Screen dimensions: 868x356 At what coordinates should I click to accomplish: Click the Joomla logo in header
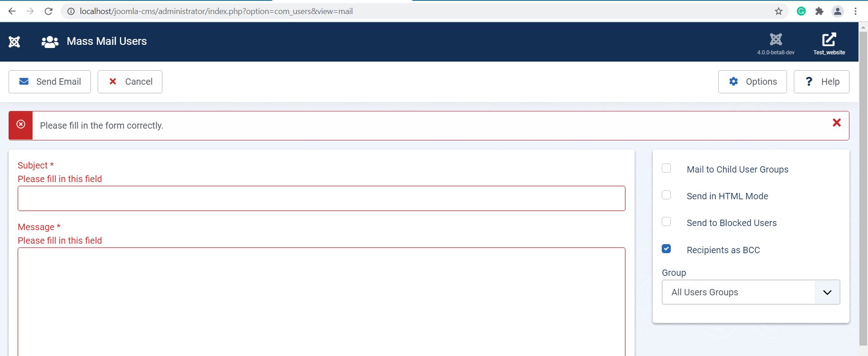[x=14, y=42]
